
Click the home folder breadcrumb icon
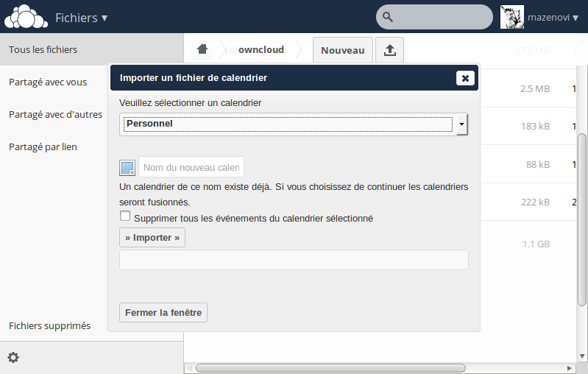click(x=202, y=49)
